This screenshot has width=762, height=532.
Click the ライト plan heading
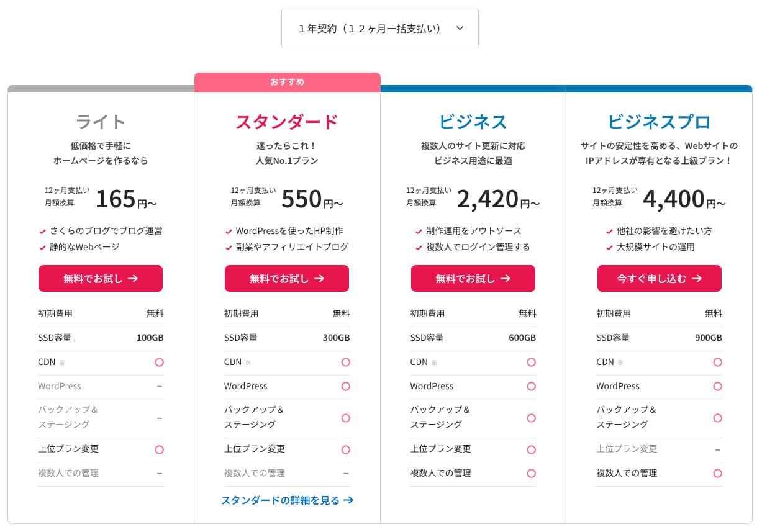[101, 122]
